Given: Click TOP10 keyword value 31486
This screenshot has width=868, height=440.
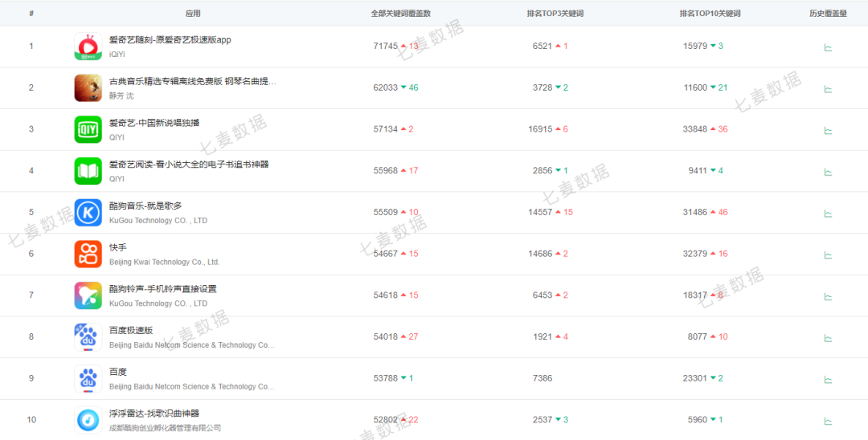Looking at the screenshot, I should [695, 212].
